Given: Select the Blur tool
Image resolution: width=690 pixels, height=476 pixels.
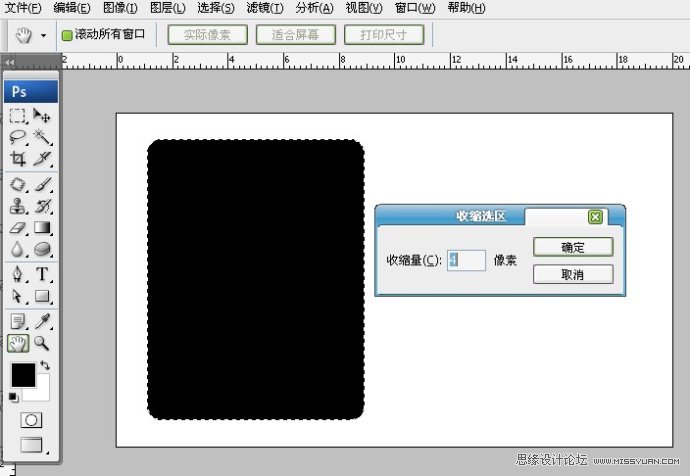Looking at the screenshot, I should click(18, 249).
